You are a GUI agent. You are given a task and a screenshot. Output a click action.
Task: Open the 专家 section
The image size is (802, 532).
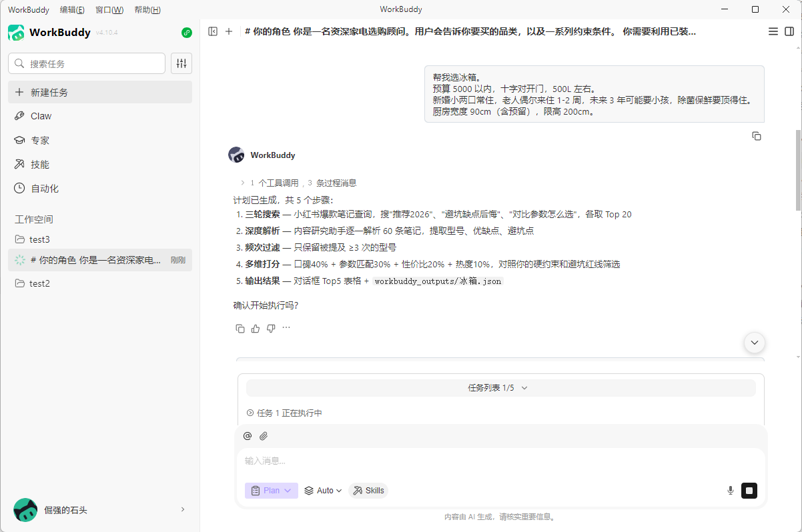pyautogui.click(x=100, y=141)
